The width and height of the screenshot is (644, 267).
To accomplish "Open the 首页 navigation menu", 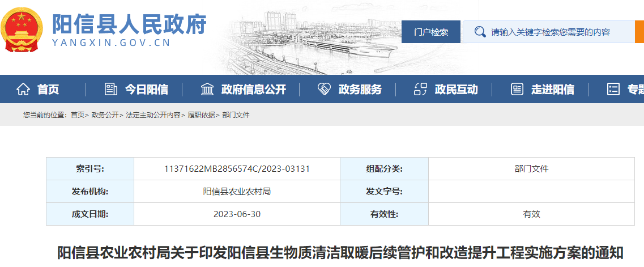I will (x=48, y=89).
